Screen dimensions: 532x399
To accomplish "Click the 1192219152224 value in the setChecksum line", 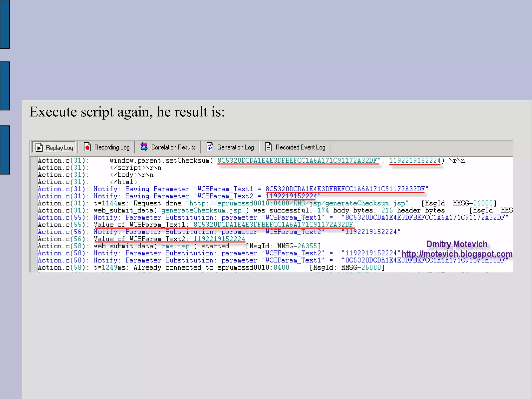I will coord(415,161).
